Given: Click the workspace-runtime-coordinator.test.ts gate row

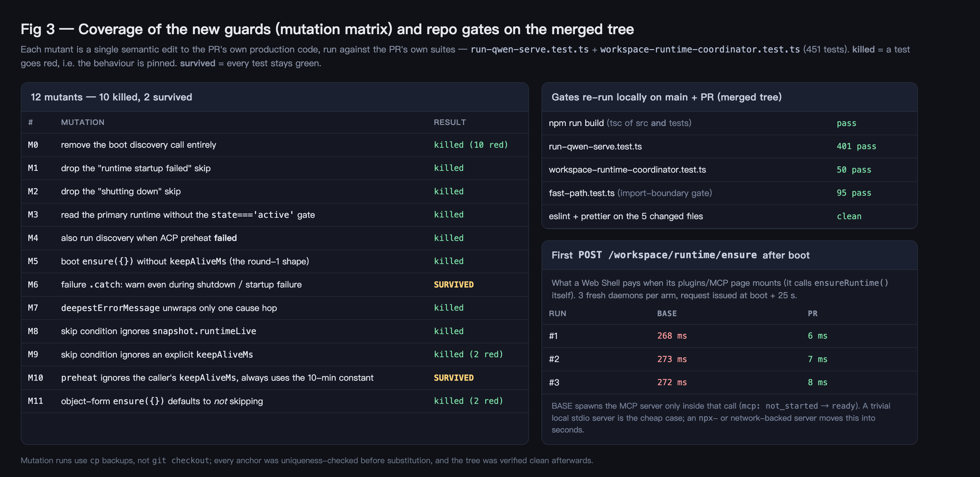Looking at the screenshot, I should (x=729, y=170).
